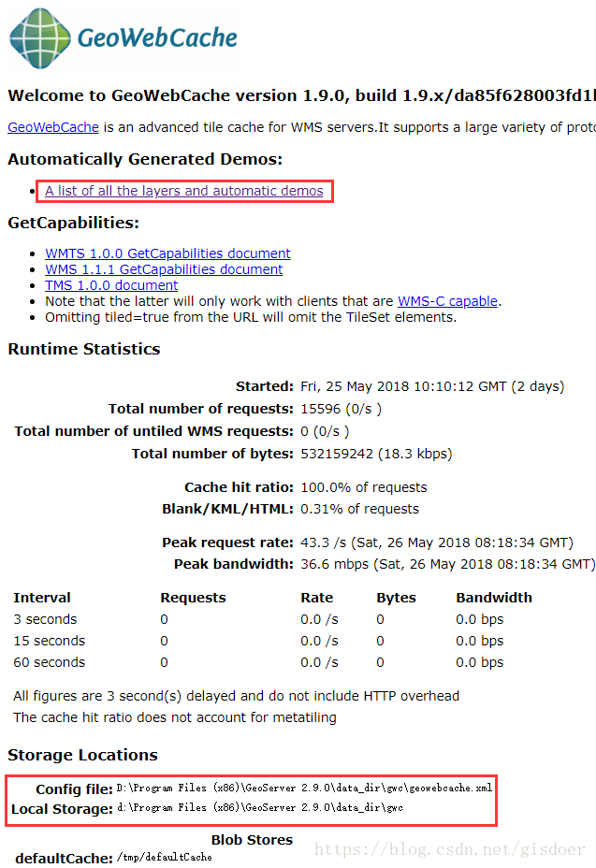
Task: Click total requests value 15596 (0/s)
Action: (x=342, y=409)
